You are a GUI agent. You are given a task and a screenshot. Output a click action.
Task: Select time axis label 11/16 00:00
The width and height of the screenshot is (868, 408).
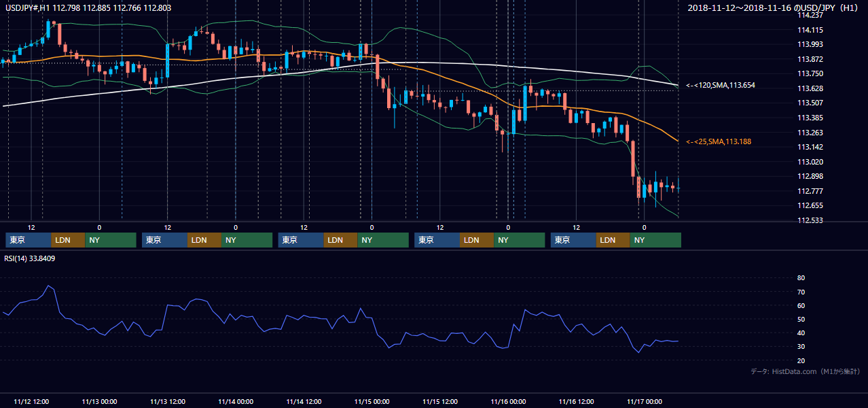pyautogui.click(x=508, y=401)
